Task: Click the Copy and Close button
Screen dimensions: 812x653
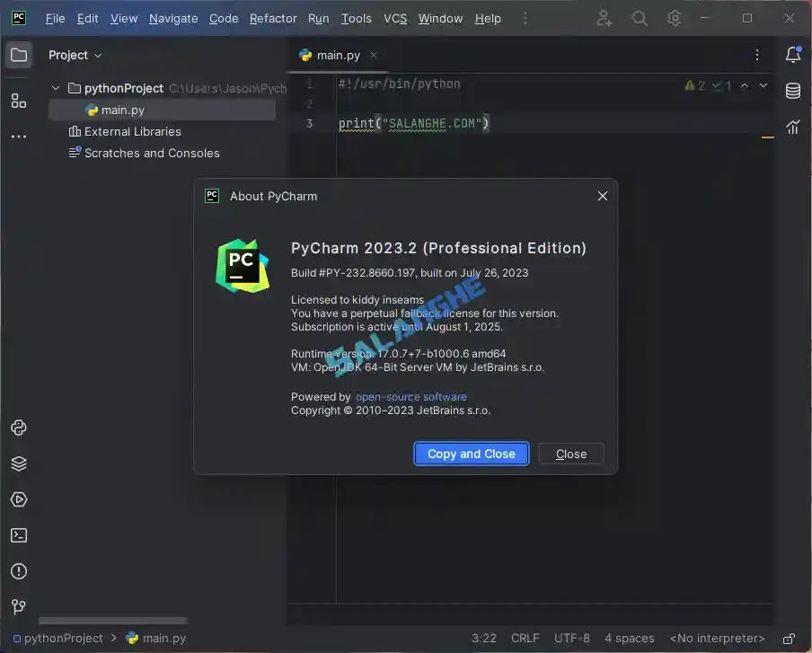Action: click(x=471, y=454)
